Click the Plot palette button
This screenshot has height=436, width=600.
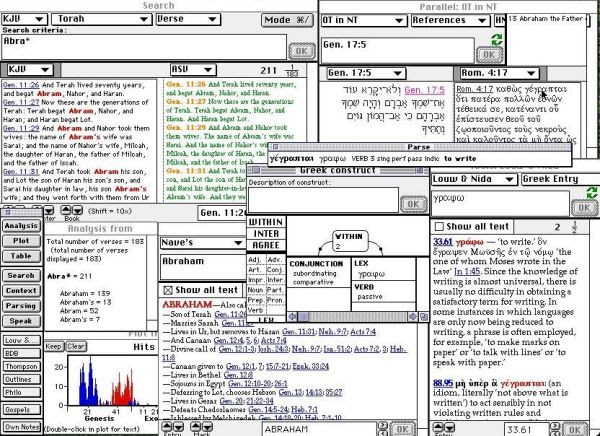[21, 241]
